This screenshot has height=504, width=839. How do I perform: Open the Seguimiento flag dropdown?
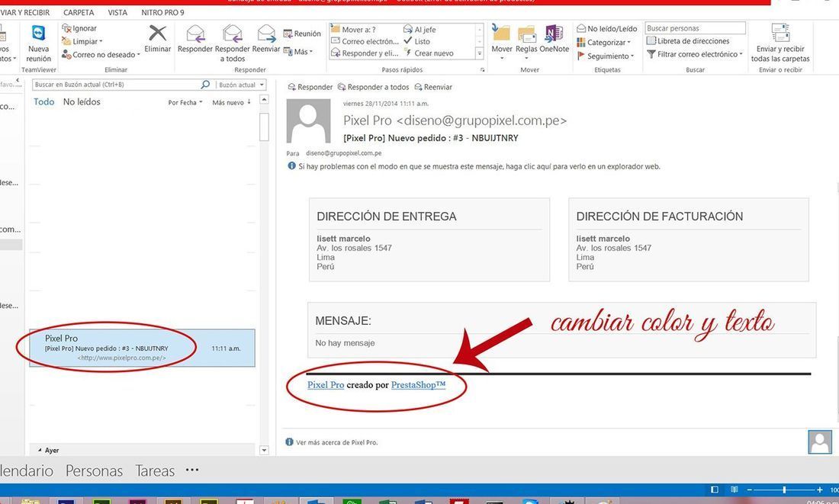click(x=605, y=56)
